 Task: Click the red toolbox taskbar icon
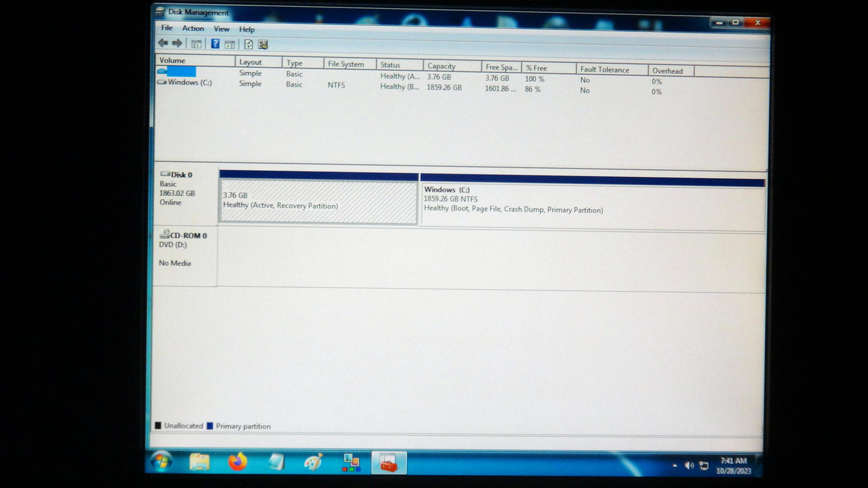click(389, 464)
